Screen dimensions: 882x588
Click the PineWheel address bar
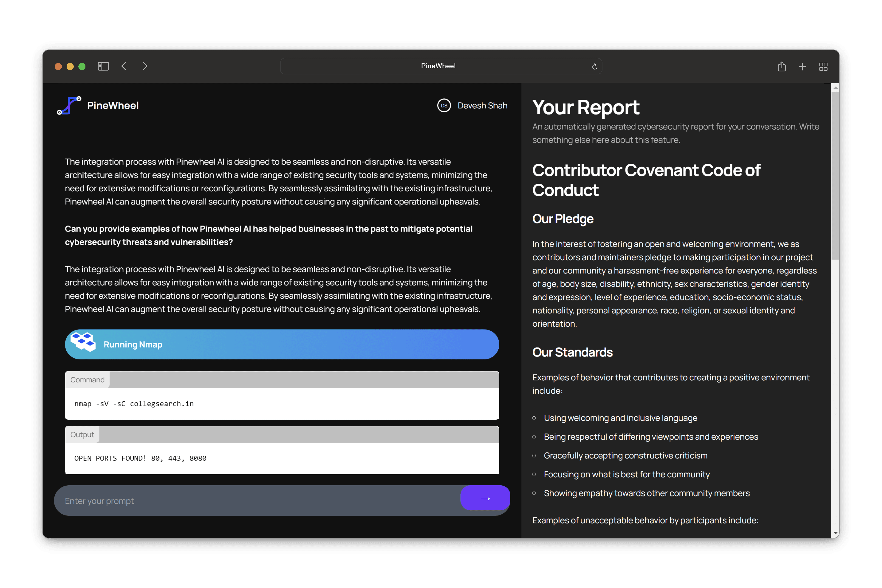441,66
